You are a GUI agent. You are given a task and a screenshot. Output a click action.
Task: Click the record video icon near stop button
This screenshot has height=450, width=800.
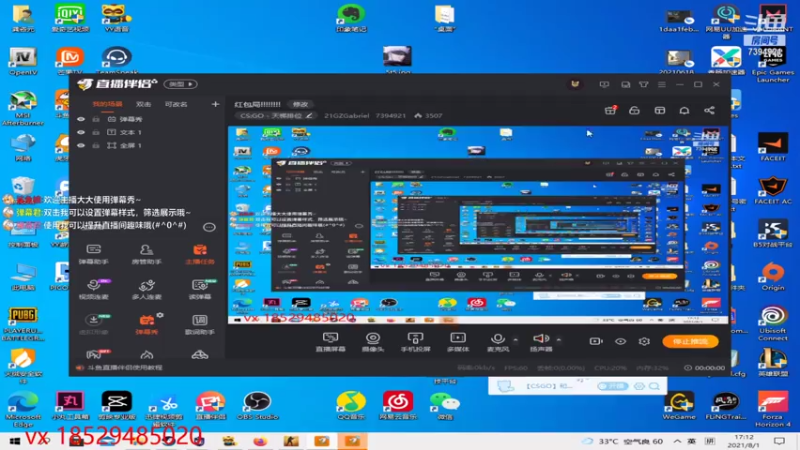click(596, 341)
